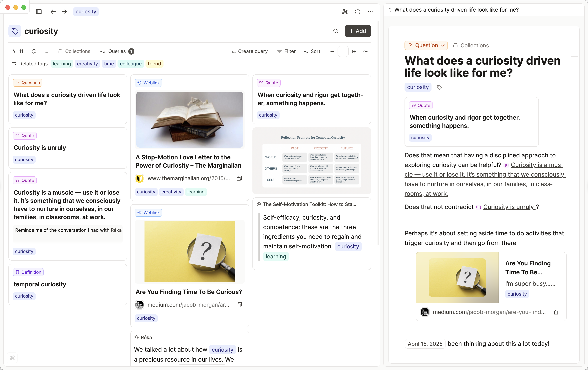The image size is (588, 370).
Task: Toggle the sidebar panel icon
Action: (x=39, y=11)
